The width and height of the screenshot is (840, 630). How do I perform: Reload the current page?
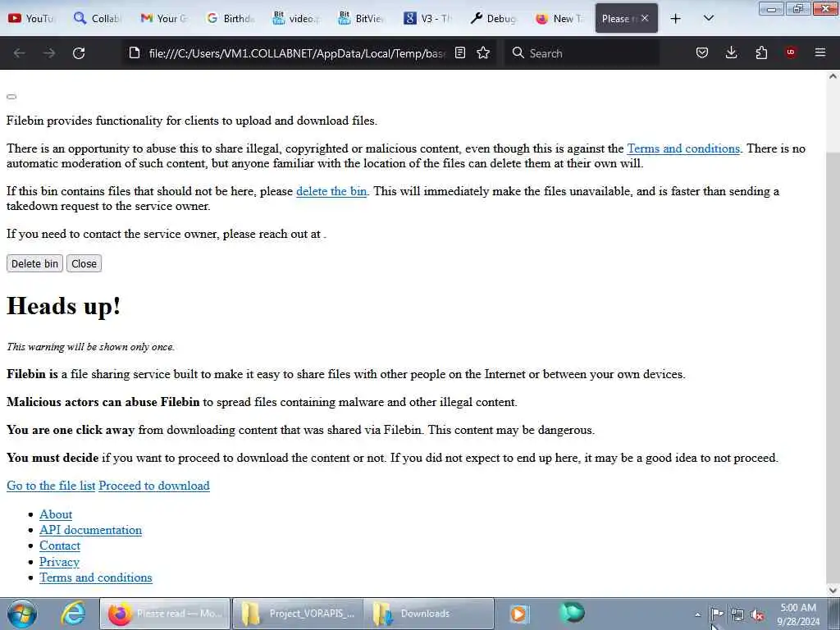79,53
